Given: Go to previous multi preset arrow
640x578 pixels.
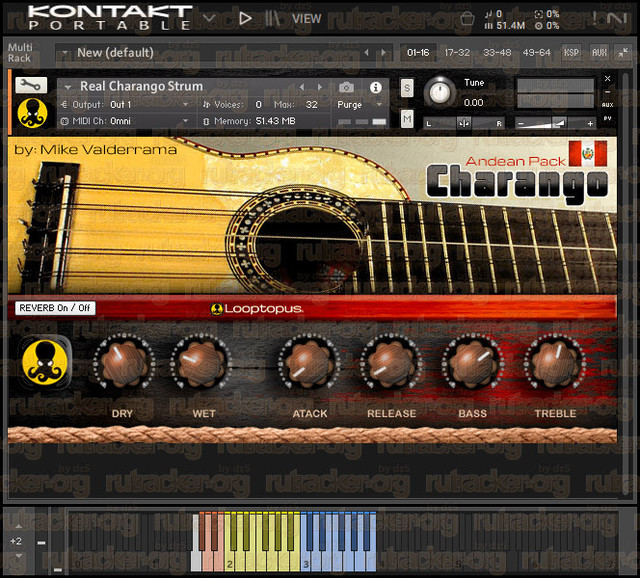Looking at the screenshot, I should 366,52.
